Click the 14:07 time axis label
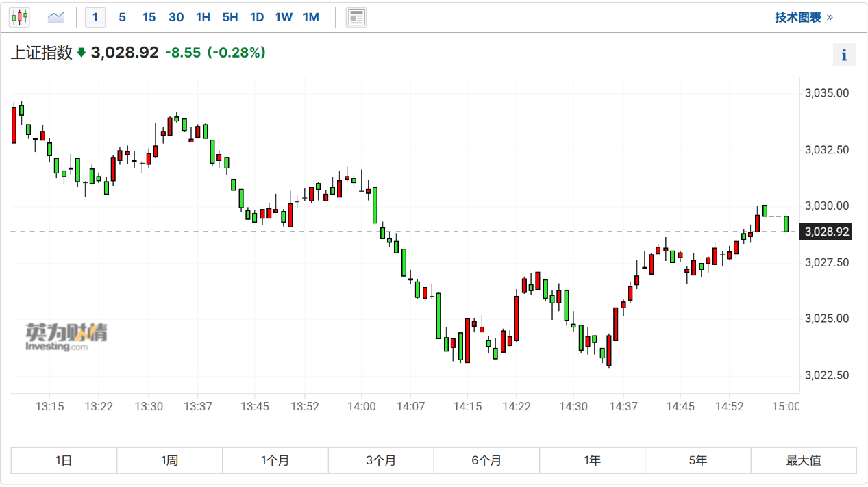Viewport: 868px width, 487px height. pos(410,406)
